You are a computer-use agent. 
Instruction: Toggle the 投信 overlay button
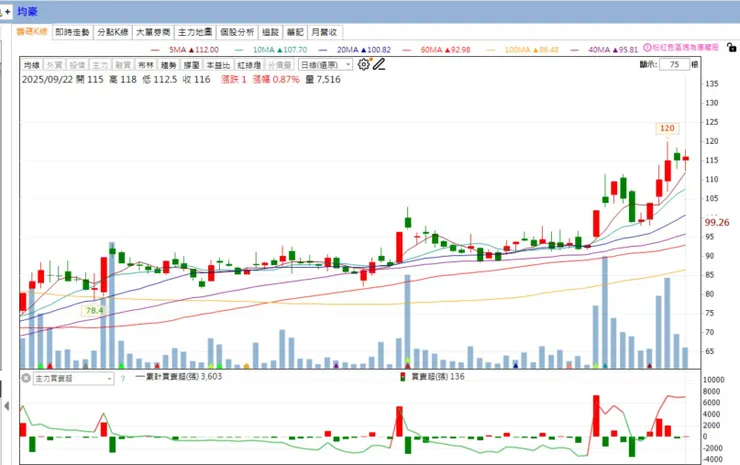click(x=77, y=65)
